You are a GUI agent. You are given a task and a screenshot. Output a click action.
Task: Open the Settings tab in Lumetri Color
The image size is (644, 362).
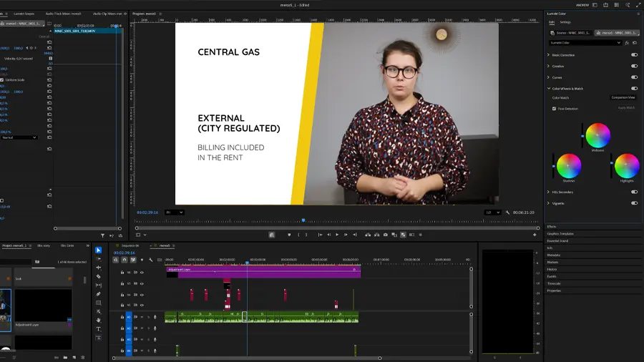pos(565,22)
